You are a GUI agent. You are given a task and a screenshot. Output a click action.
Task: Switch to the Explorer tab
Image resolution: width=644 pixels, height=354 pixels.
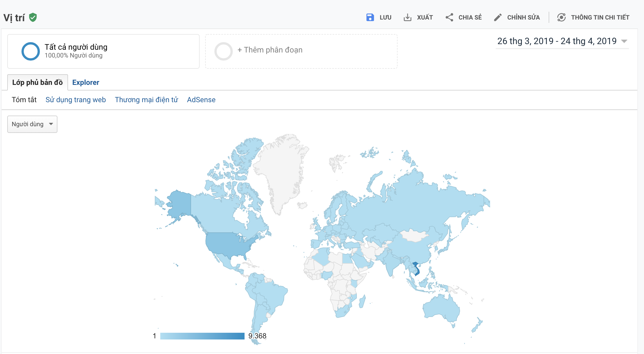coord(86,82)
